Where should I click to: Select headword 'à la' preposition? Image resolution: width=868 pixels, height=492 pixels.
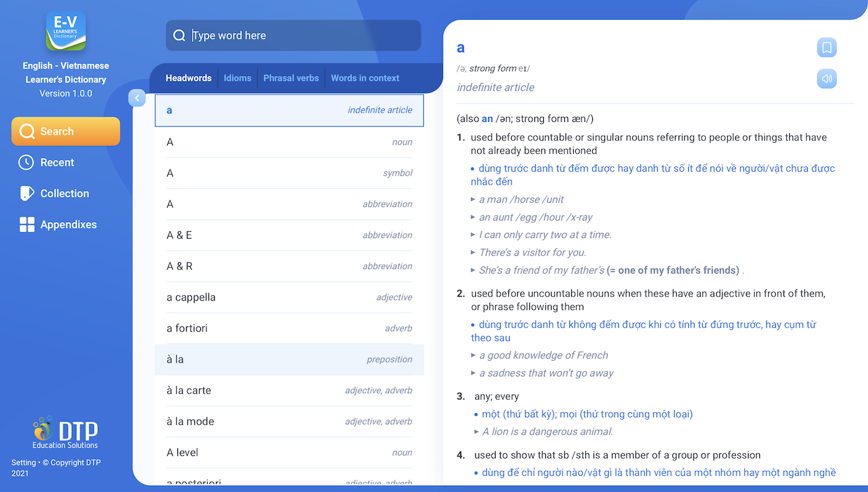(289, 360)
